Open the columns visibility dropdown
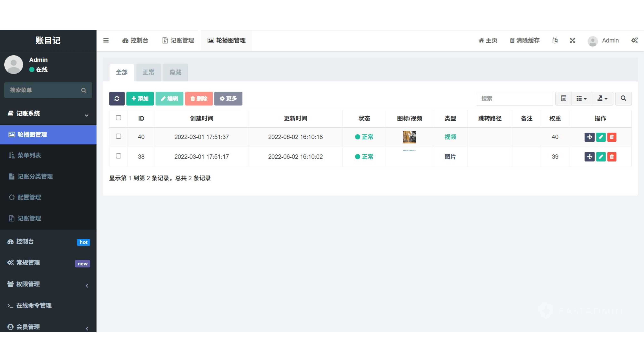 coord(582,98)
